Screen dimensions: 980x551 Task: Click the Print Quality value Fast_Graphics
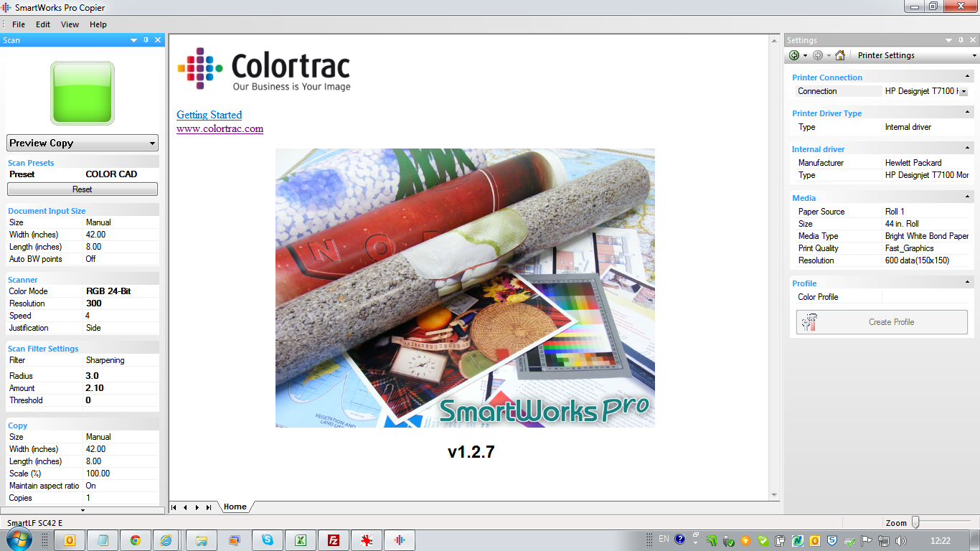click(910, 248)
